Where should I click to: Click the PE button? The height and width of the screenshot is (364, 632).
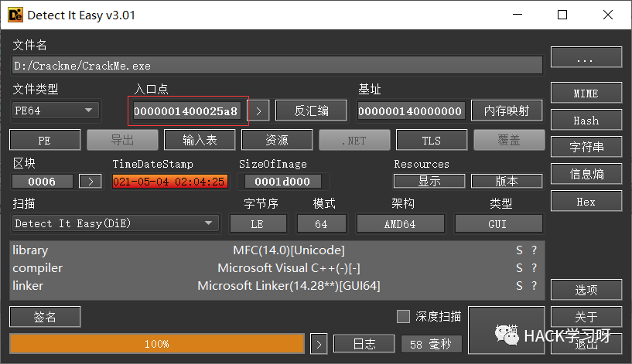[45, 140]
